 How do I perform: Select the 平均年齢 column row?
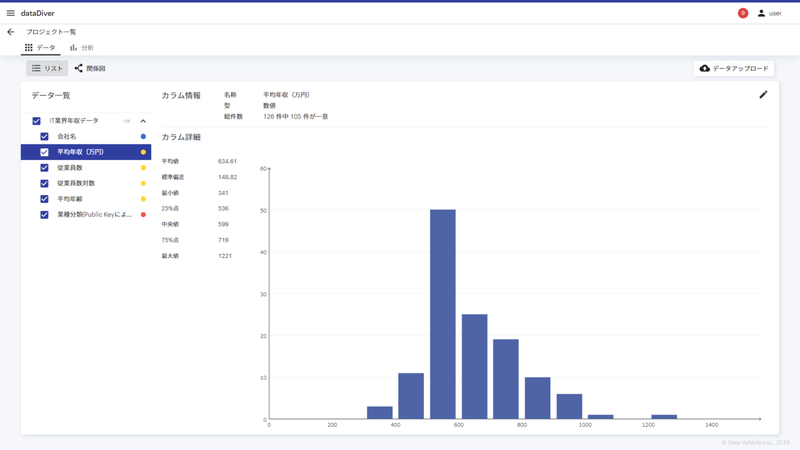coord(86,199)
